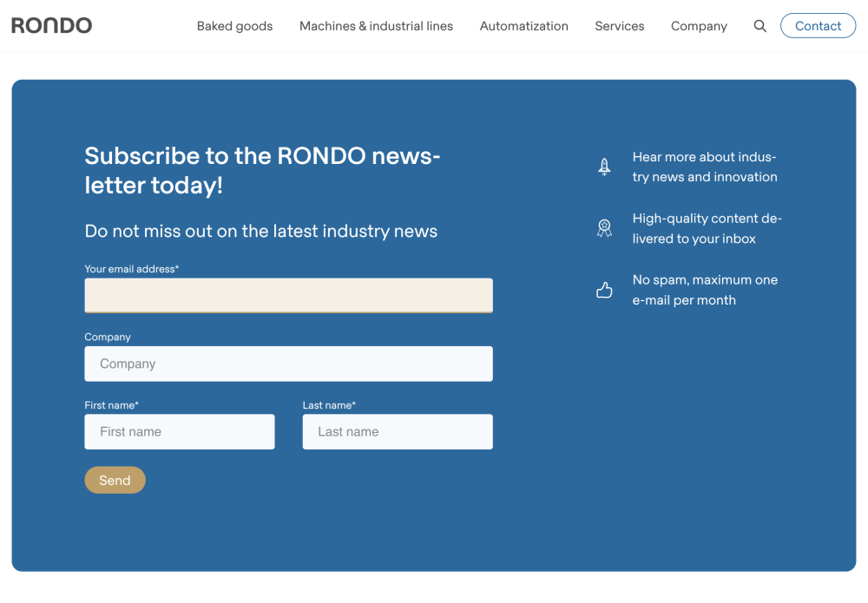This screenshot has height=603, width=868.
Task: Click the 'Your email address' field label
Action: coord(131,269)
